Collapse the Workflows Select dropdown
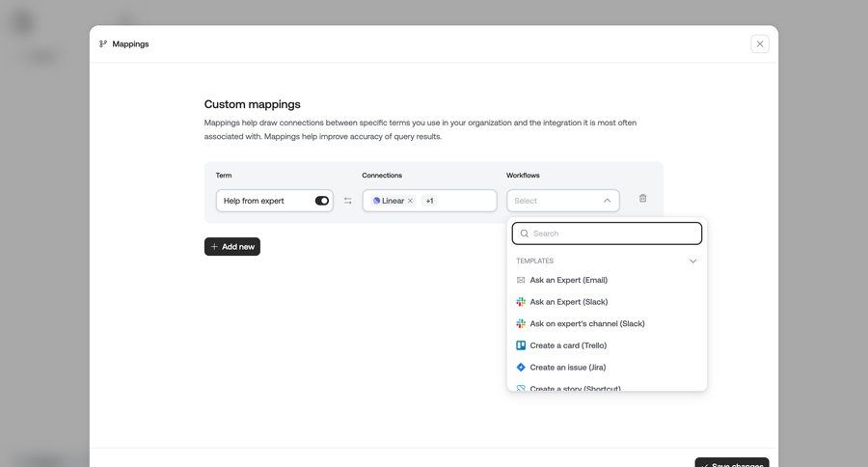868x467 pixels. pos(608,201)
